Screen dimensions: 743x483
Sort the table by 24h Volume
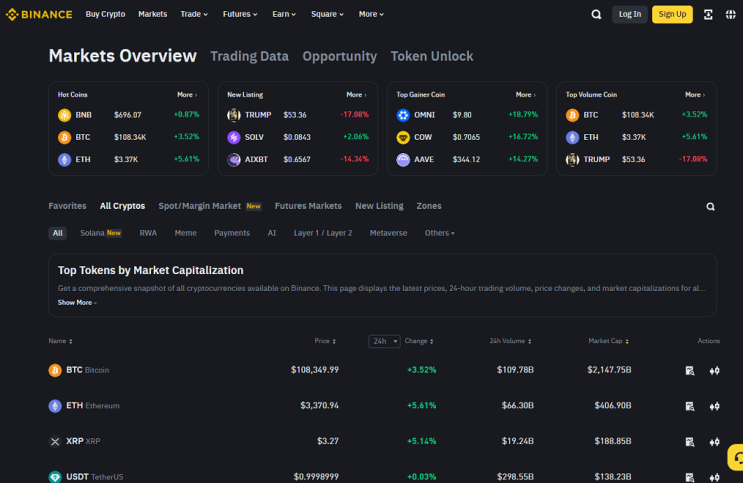click(510, 341)
